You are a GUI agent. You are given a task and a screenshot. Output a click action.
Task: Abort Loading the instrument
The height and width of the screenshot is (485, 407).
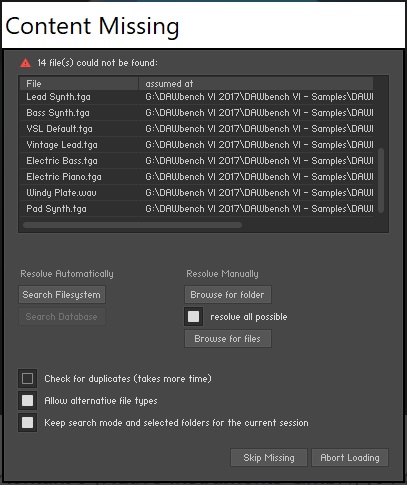point(350,458)
